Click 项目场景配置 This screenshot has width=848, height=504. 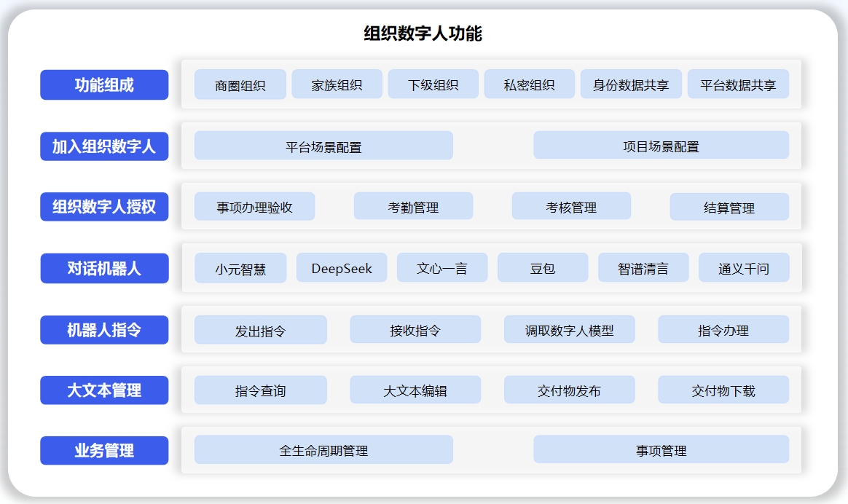coord(661,145)
